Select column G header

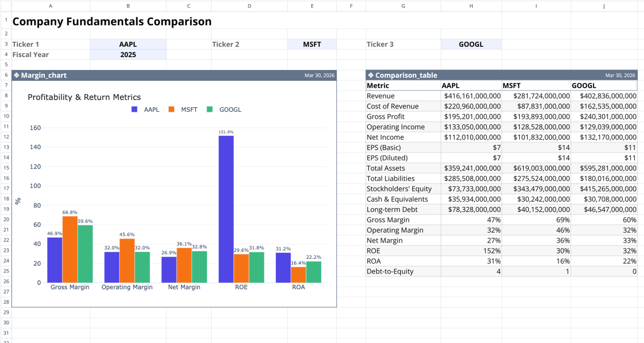(403, 6)
